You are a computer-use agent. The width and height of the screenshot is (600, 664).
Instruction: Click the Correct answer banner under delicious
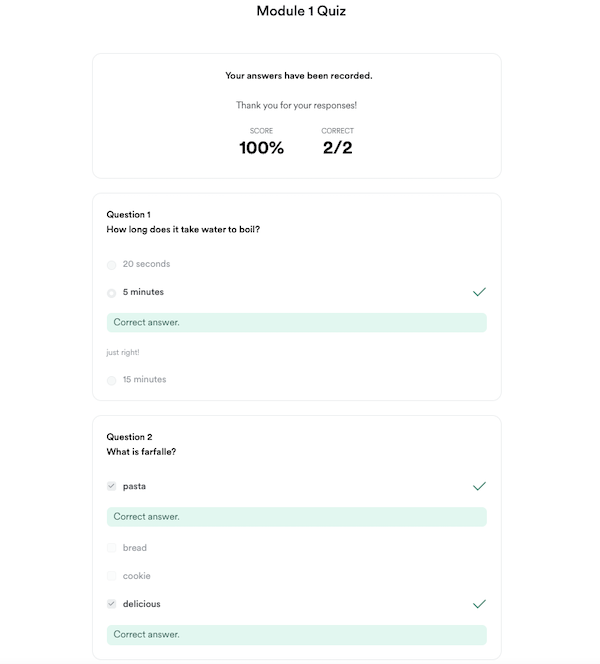click(x=296, y=635)
